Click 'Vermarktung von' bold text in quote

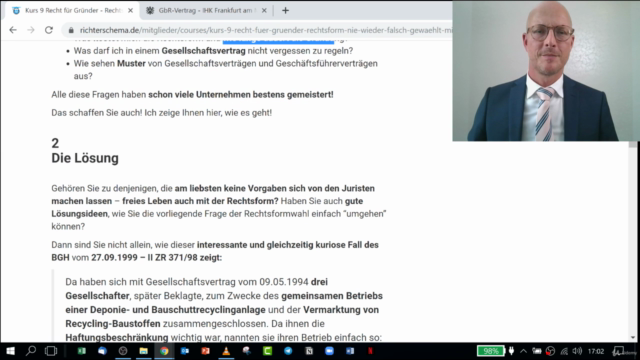(x=341, y=310)
